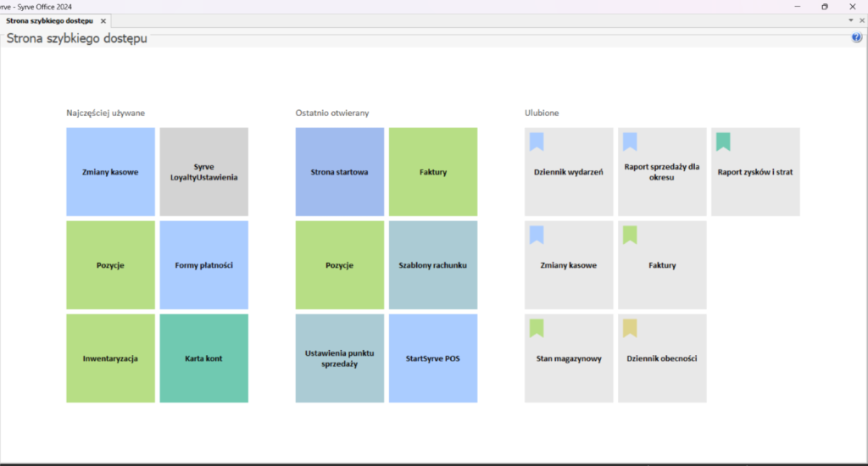Open Syrve LoyaltyUstawienia tile
The width and height of the screenshot is (868, 466).
(x=203, y=172)
